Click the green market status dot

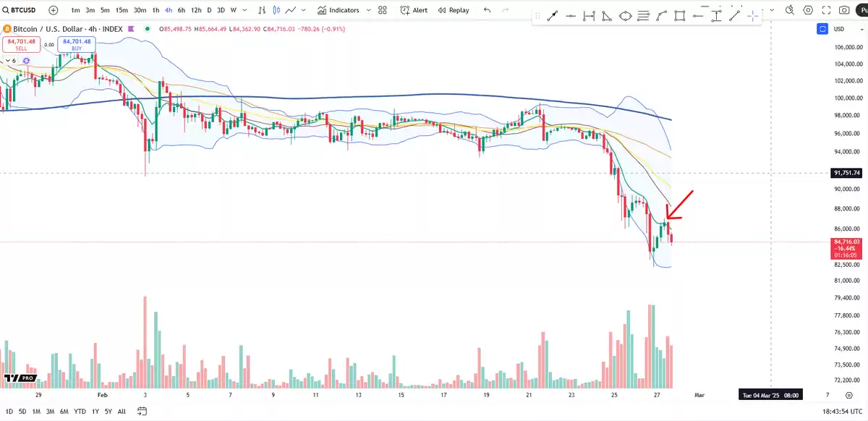148,29
